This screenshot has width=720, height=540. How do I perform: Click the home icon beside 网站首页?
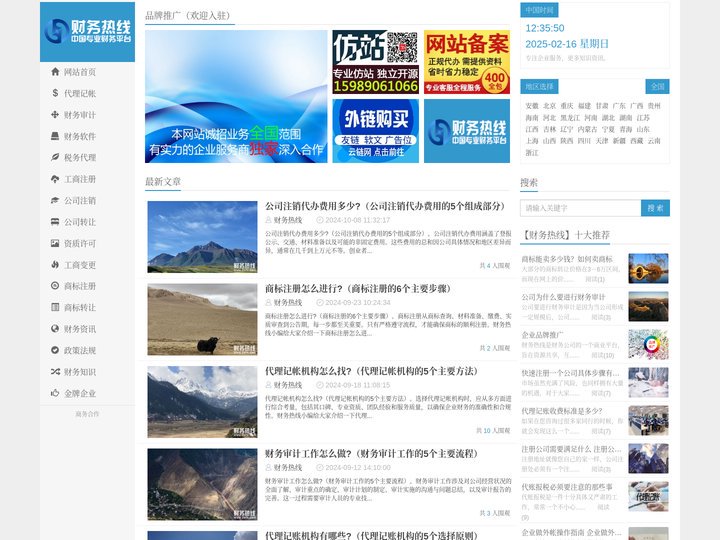[x=55, y=72]
